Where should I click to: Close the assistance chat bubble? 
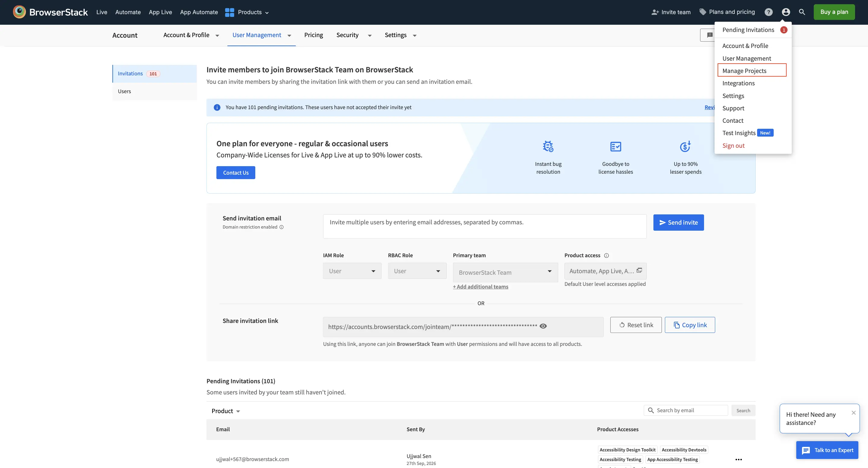coord(853,413)
